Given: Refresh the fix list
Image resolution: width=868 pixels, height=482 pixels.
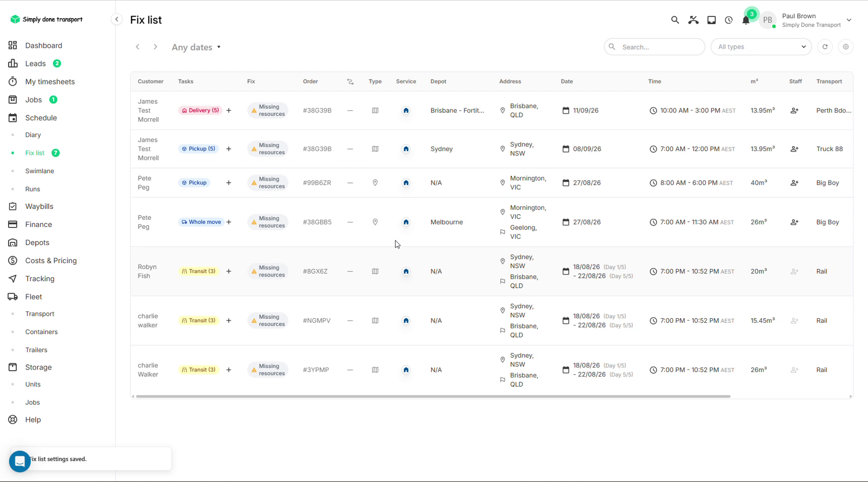Looking at the screenshot, I should click(x=825, y=47).
